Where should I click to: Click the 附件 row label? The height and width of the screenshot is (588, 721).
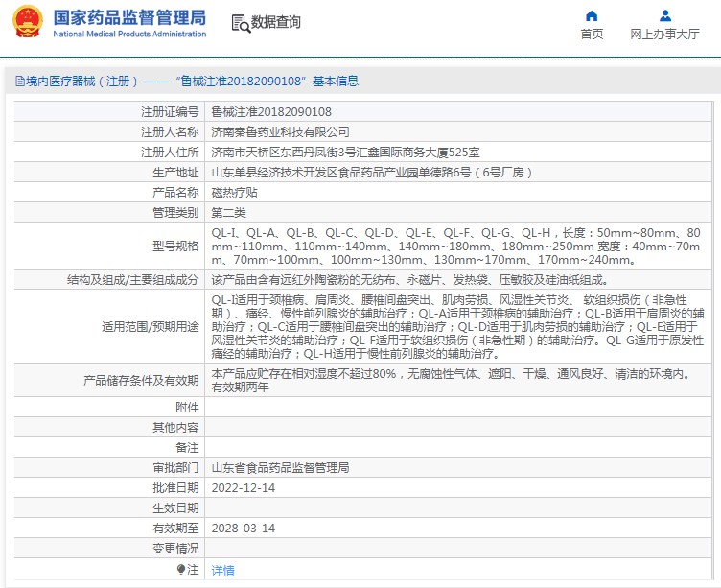pyautogui.click(x=187, y=407)
